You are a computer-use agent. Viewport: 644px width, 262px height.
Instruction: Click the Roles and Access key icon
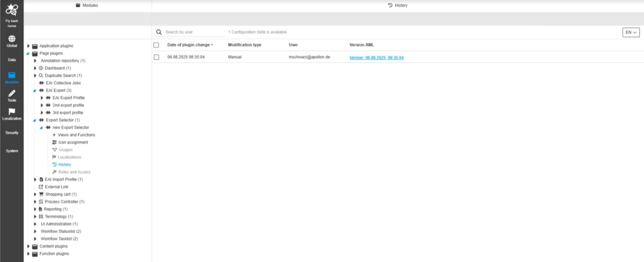pos(54,172)
